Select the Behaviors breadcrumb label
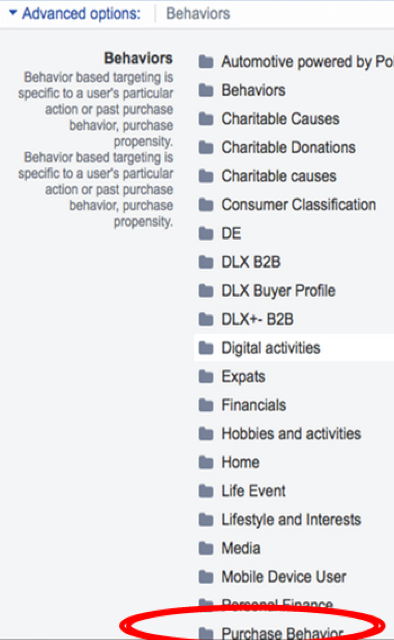The image size is (394, 640). click(x=198, y=13)
